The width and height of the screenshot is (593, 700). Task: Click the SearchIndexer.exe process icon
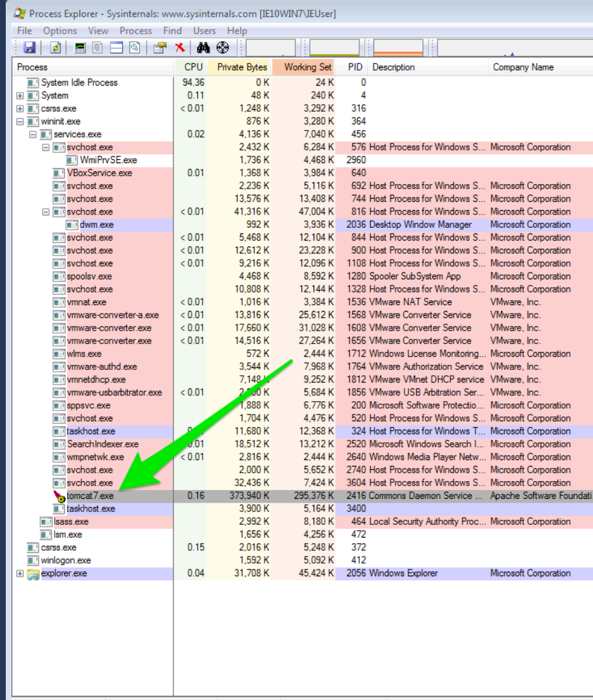tap(59, 444)
